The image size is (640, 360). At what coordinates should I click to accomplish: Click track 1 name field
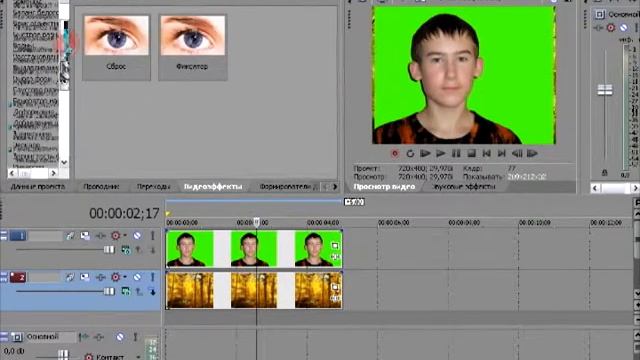(x=44, y=236)
